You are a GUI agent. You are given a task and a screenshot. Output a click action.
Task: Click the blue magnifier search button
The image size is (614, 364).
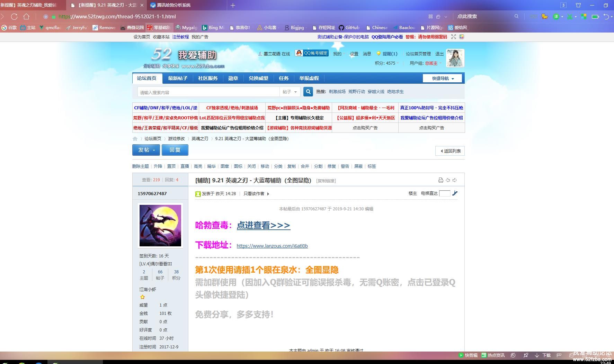[308, 92]
